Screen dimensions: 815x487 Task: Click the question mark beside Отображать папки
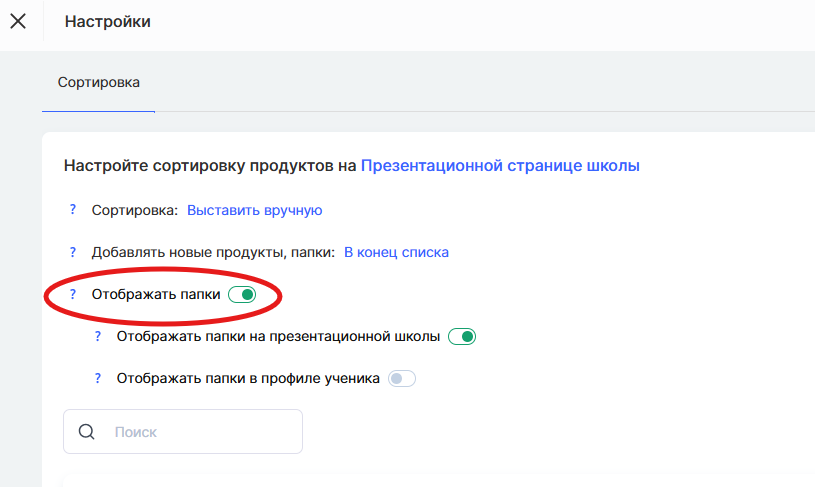coord(72,294)
